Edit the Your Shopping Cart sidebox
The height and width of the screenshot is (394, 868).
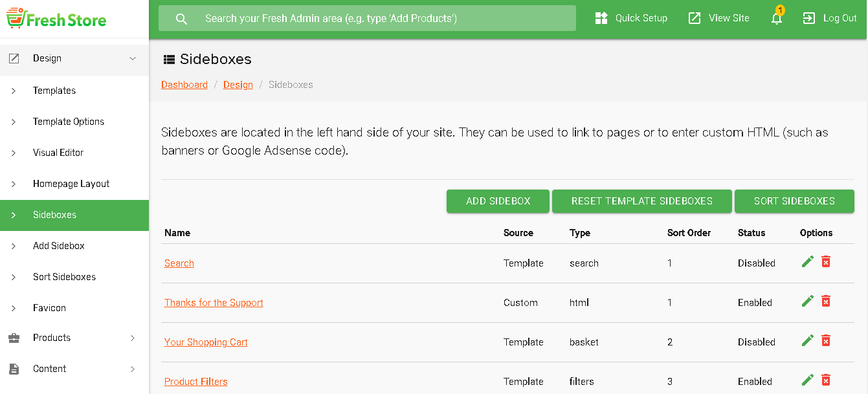click(807, 340)
